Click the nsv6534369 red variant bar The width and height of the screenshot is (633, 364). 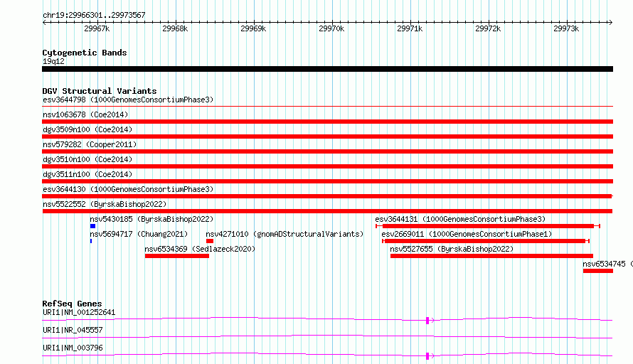click(177, 256)
